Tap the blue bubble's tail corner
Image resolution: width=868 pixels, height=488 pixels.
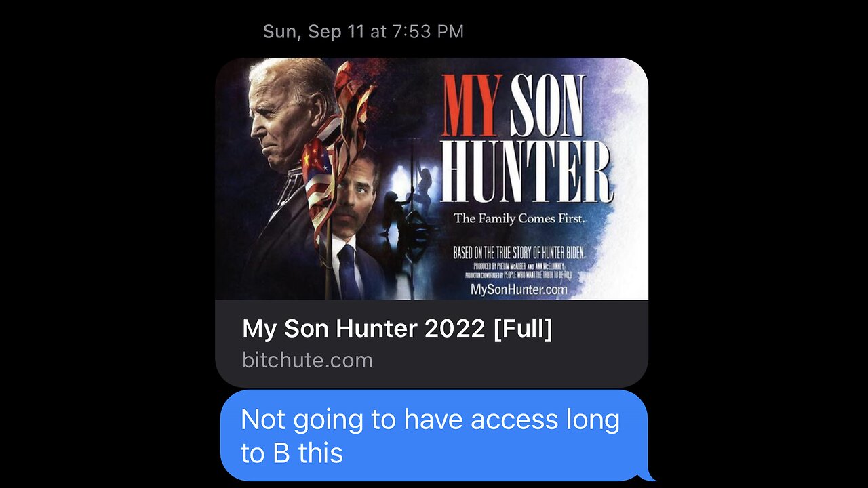(650, 475)
